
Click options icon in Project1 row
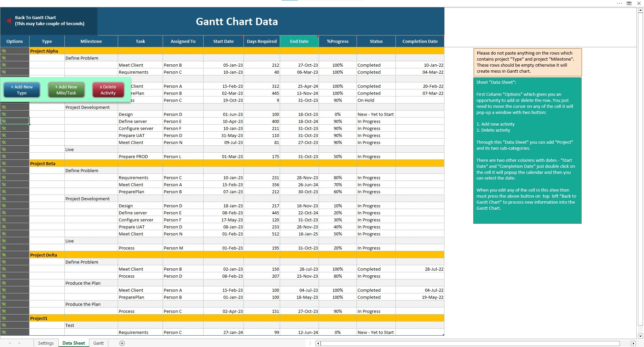pos(4,318)
